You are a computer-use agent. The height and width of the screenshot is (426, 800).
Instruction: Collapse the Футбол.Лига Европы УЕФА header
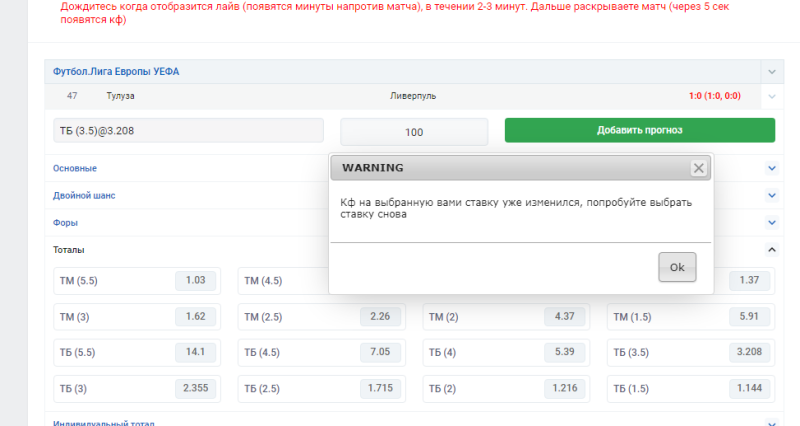(x=770, y=72)
